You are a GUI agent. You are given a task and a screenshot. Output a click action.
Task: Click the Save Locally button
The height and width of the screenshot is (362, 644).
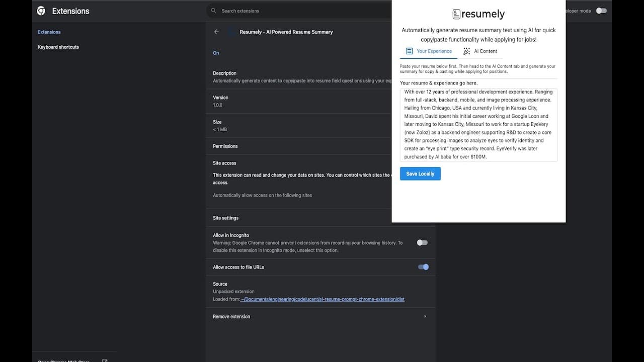coord(420,173)
